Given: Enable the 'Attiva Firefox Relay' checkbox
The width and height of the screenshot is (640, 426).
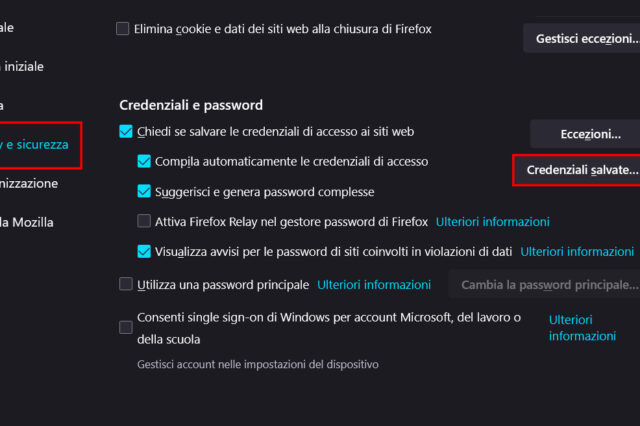Looking at the screenshot, I should point(145,221).
